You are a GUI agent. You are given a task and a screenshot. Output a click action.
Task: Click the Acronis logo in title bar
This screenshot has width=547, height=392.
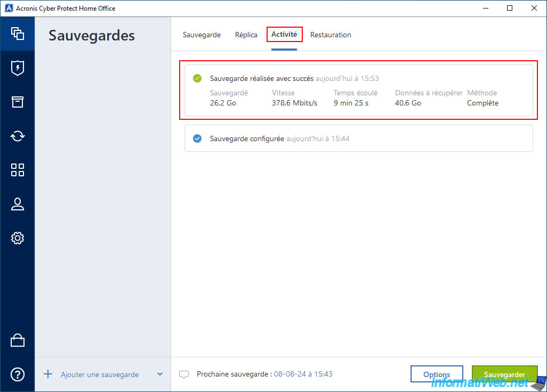[x=9, y=8]
